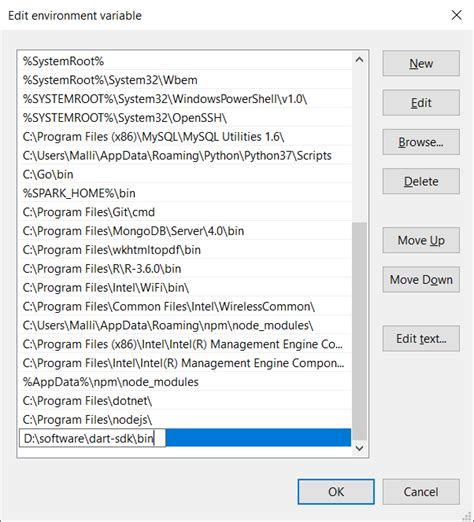Click the New button
474x522 pixels.
(x=421, y=63)
